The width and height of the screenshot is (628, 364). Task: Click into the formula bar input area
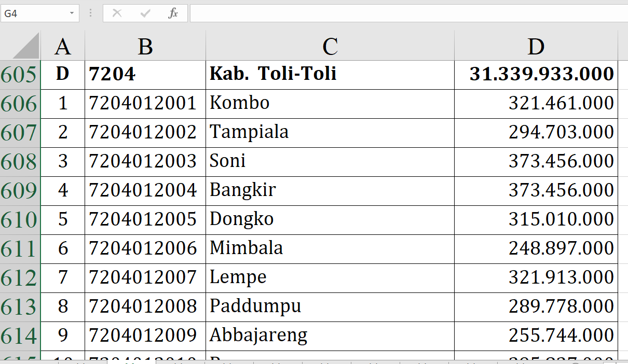coord(405,13)
